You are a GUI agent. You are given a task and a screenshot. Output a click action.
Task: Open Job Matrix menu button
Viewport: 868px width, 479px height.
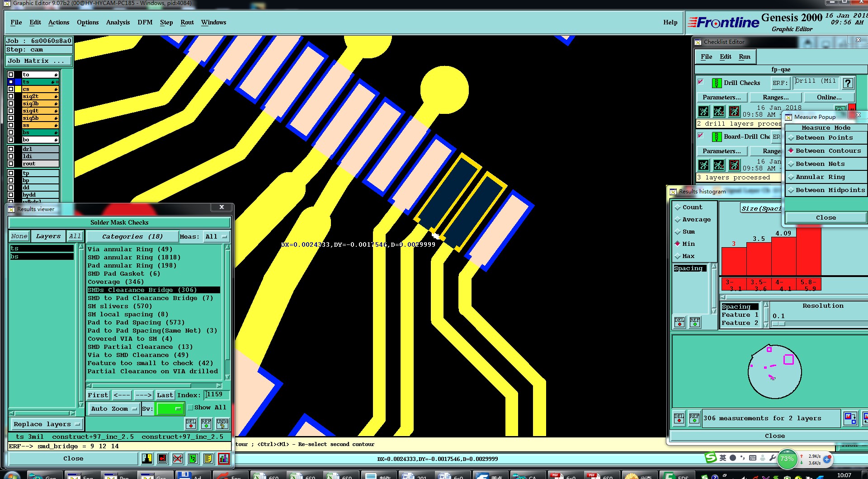[39, 61]
